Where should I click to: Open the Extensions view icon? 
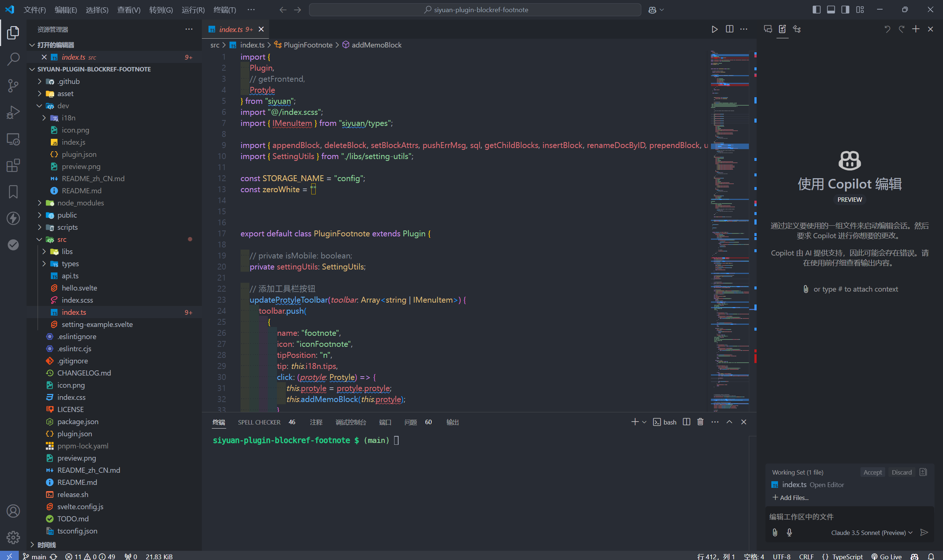(x=13, y=165)
